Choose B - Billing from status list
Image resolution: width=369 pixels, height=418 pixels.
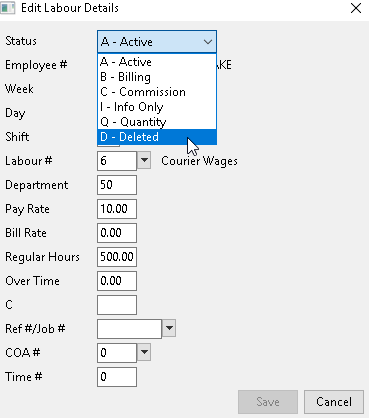pyautogui.click(x=157, y=77)
